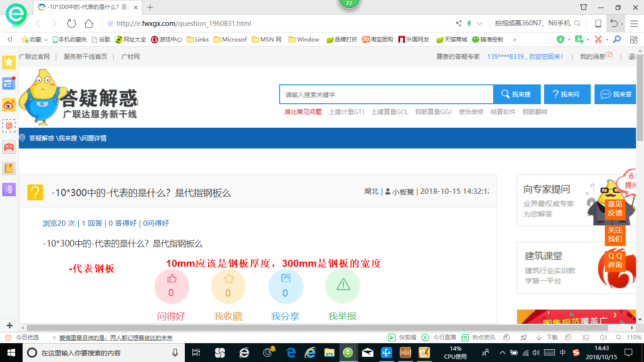This screenshot has width=644, height=362.
Task: Open the 钢筋算量GGJ category
Action: click(433, 112)
